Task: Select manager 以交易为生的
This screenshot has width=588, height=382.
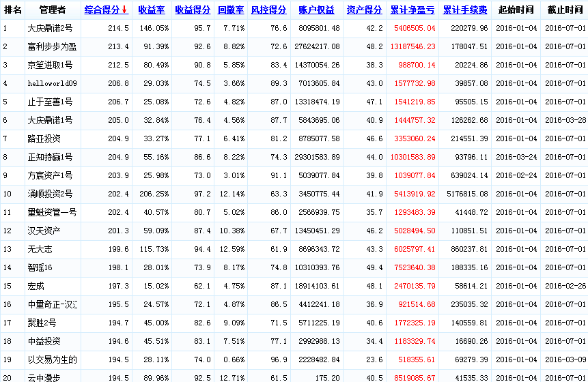Action: (x=52, y=359)
